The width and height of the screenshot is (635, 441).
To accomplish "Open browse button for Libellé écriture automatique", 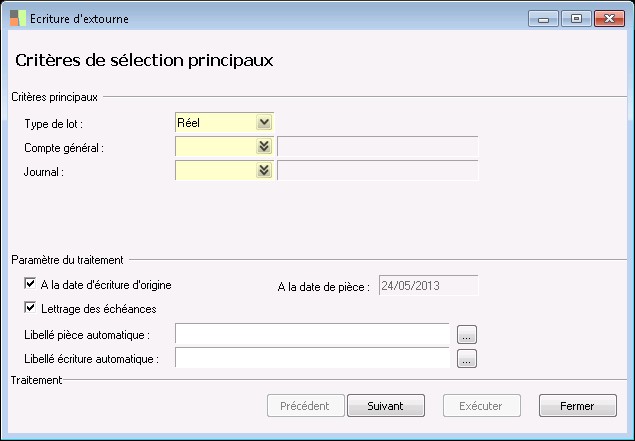I will pyautogui.click(x=467, y=357).
